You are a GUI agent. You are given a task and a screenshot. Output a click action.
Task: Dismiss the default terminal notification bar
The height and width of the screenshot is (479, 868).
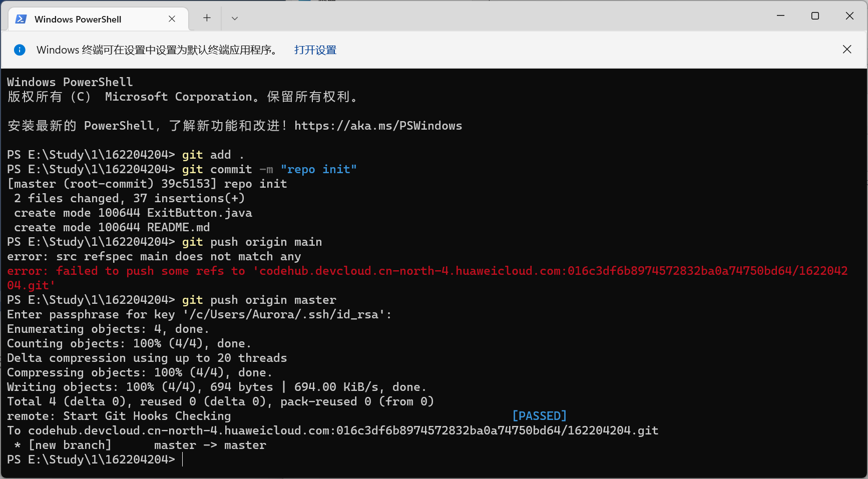[x=846, y=49]
